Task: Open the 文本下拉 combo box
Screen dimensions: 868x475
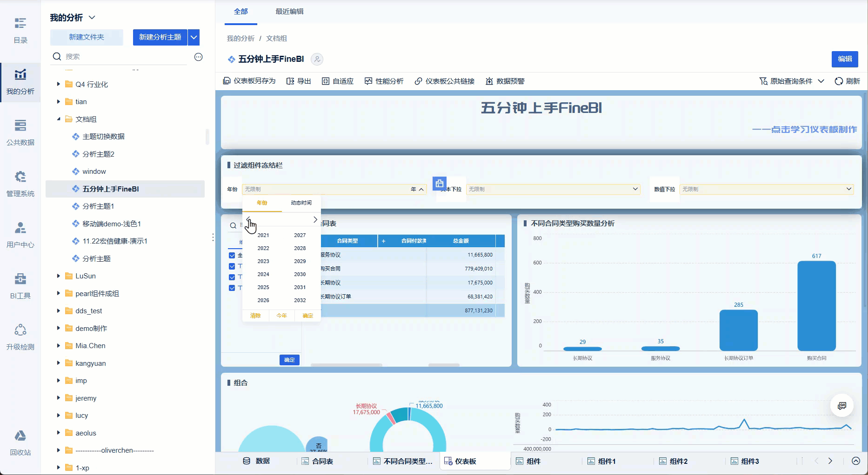Action: click(x=554, y=189)
